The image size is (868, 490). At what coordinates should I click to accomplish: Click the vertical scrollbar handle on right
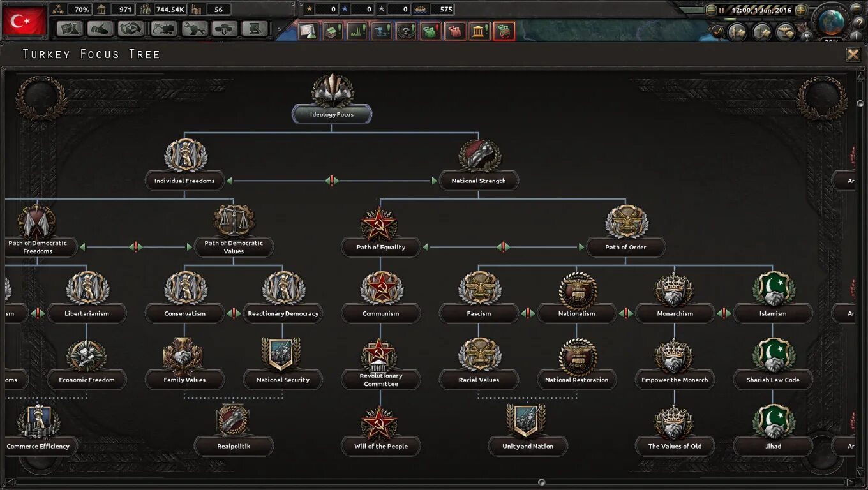point(860,103)
